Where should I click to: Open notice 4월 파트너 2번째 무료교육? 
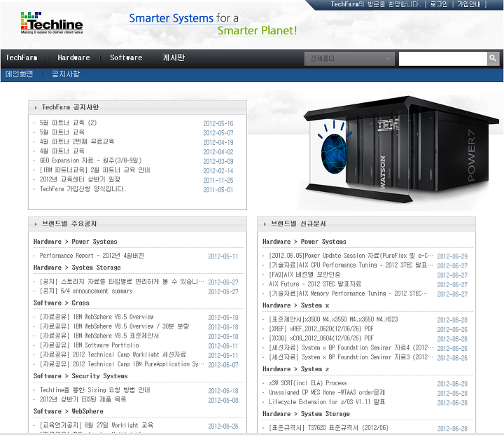(x=77, y=141)
